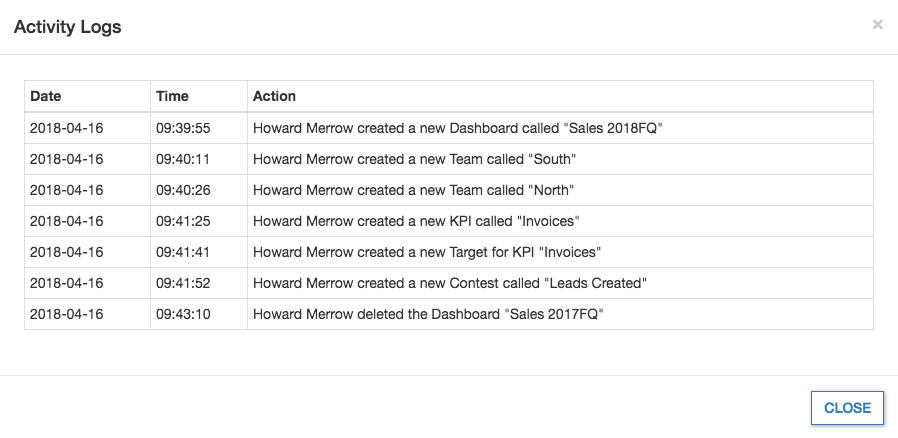Click the 09:41:25 time cell
This screenshot has height=438, width=898.
pos(182,221)
